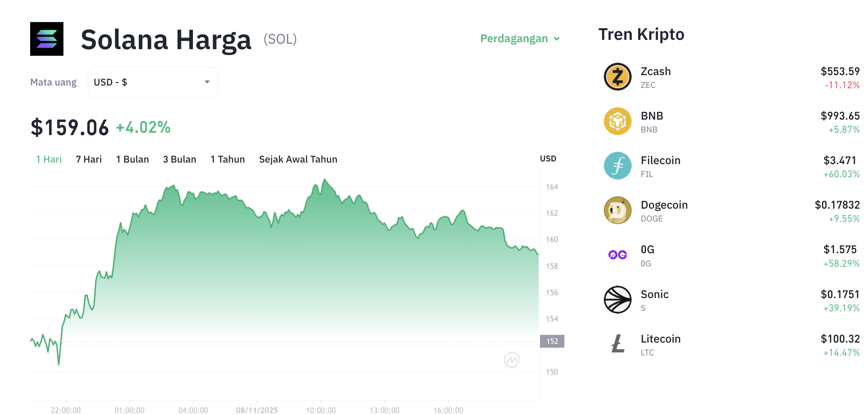Select the Litecoin coin icon
This screenshot has width=868, height=415.
617,344
